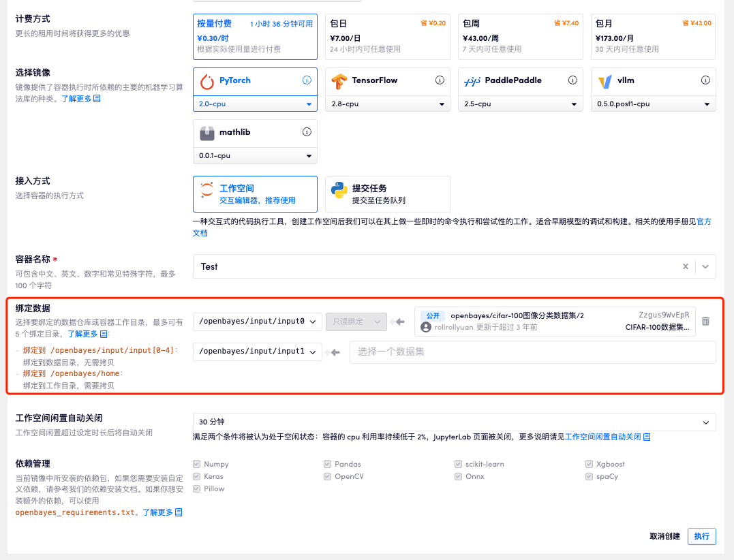Click the 执行 button
Screen dimensions: 734x560
click(701, 536)
